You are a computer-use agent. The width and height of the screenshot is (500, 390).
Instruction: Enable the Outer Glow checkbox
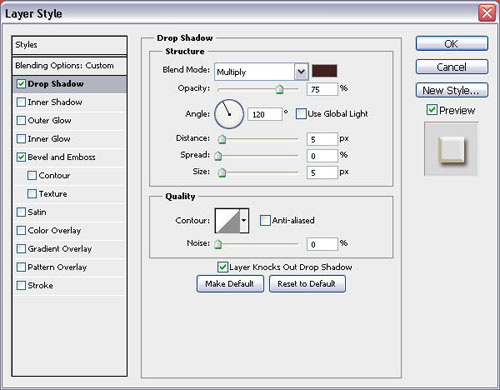click(21, 120)
